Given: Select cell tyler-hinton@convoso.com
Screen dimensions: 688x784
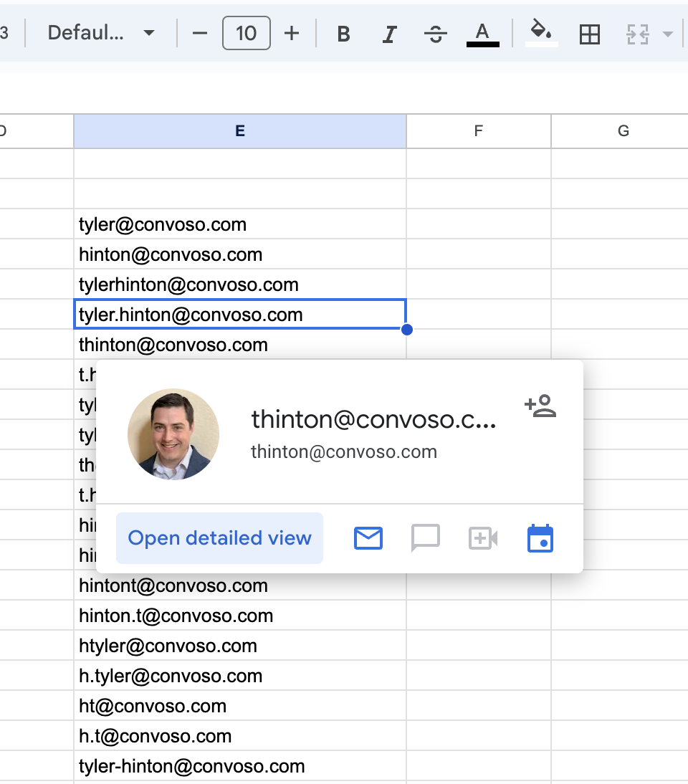Looking at the screenshot, I should click(240, 765).
